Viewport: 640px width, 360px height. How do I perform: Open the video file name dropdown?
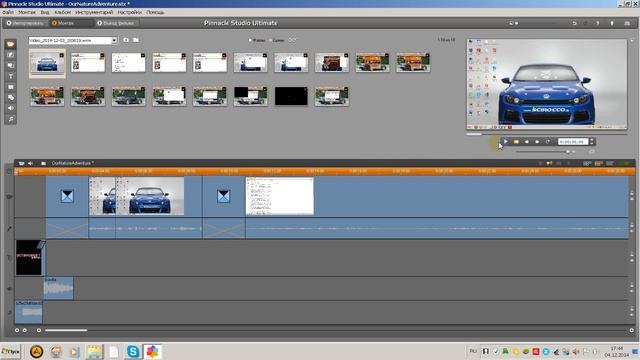(114, 40)
